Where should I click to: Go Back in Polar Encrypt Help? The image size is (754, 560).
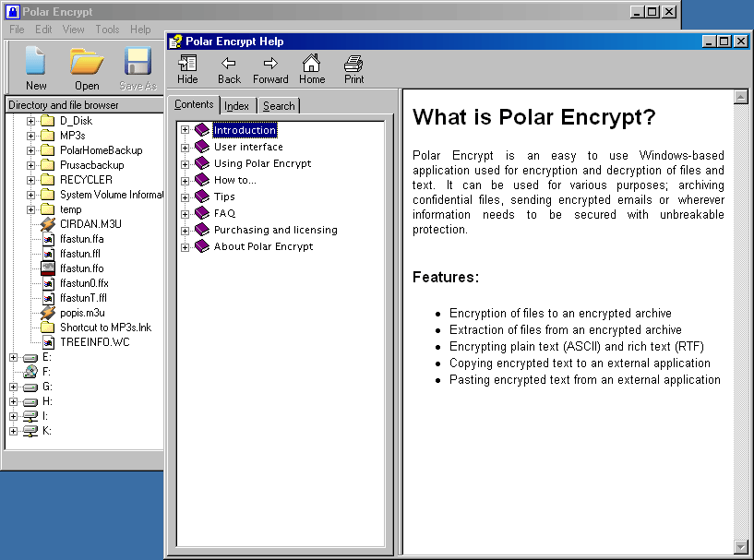click(229, 69)
